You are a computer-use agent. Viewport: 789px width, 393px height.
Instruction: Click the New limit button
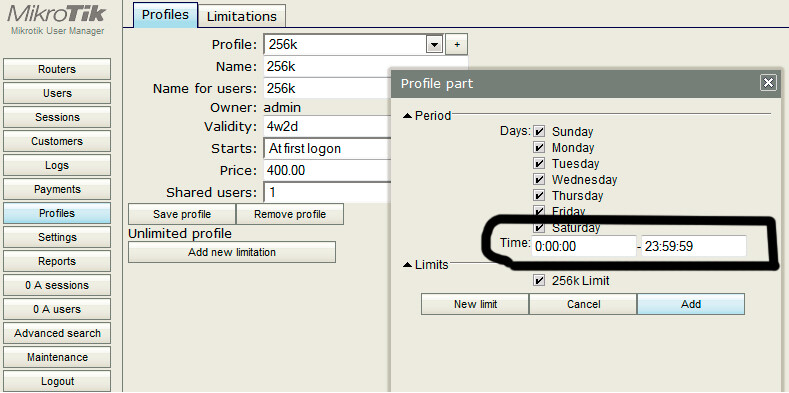pos(475,304)
